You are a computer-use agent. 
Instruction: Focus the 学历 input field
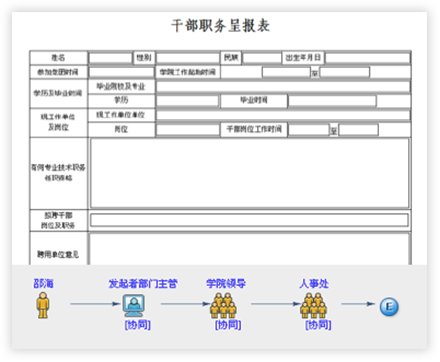point(188,101)
